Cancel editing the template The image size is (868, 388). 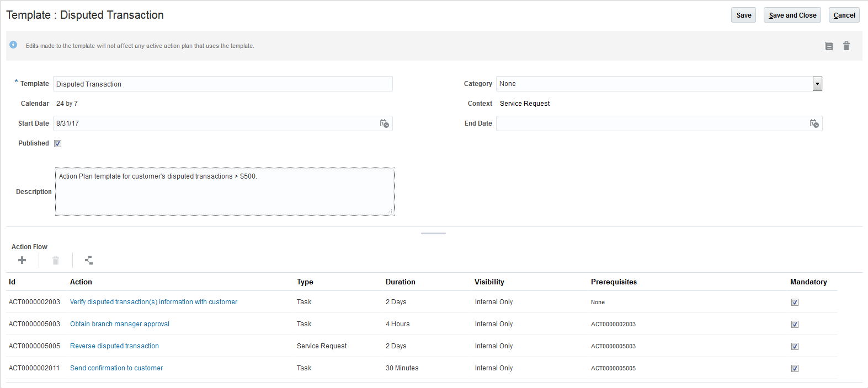coord(844,15)
